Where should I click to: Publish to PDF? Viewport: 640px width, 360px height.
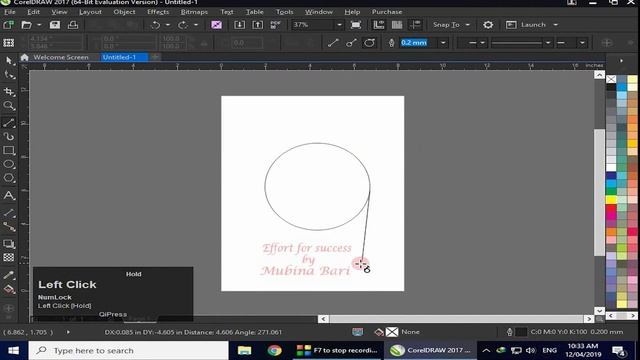(276, 25)
